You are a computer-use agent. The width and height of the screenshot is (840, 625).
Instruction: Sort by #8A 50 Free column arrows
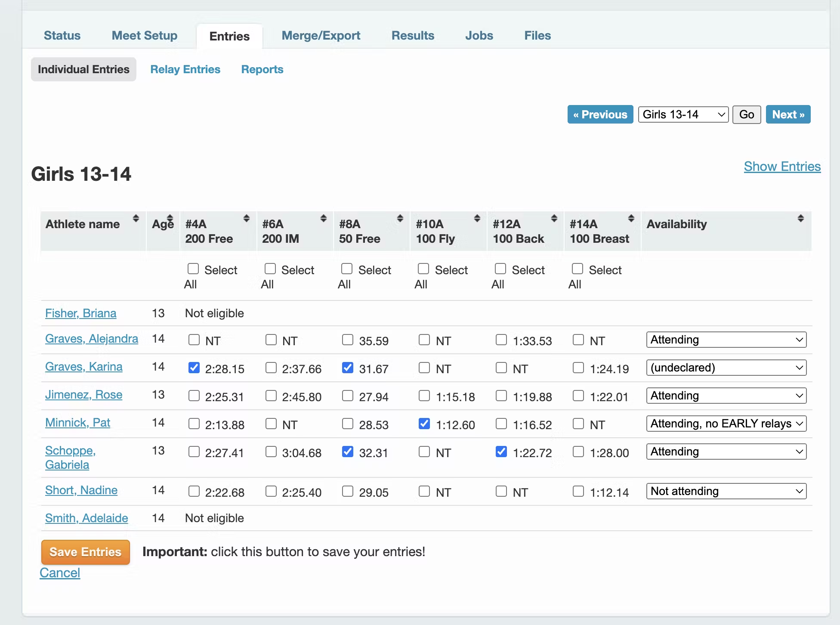tap(400, 218)
